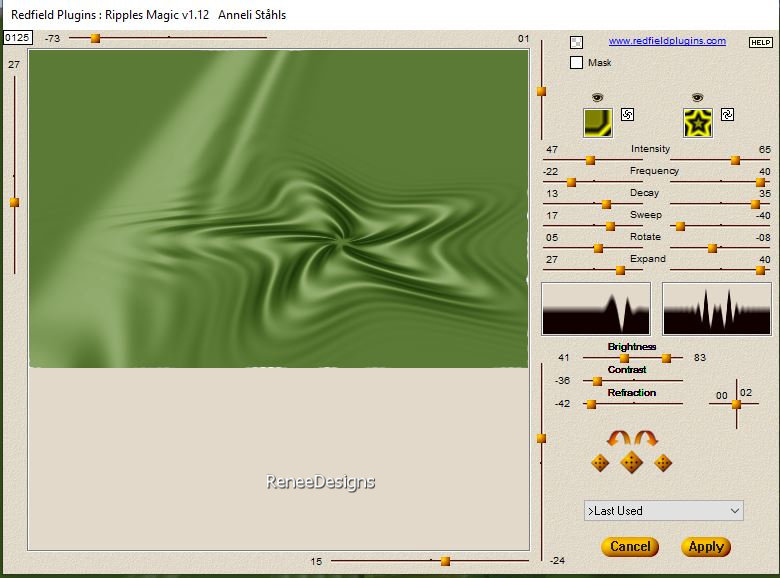Click the Contrast slider handle

click(x=597, y=382)
